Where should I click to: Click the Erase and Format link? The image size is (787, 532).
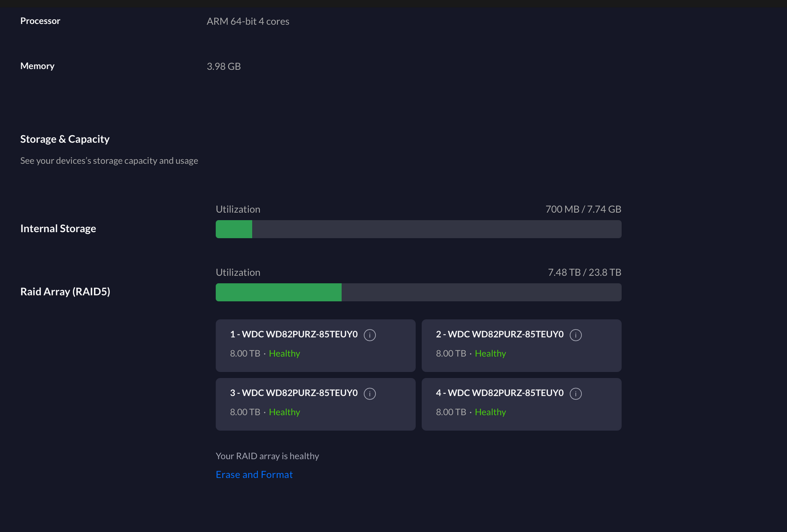point(254,475)
